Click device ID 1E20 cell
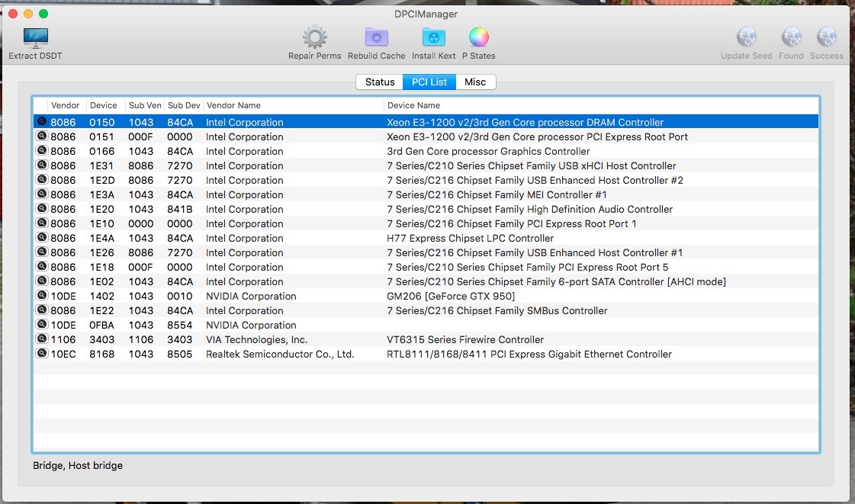855x504 pixels. point(102,209)
